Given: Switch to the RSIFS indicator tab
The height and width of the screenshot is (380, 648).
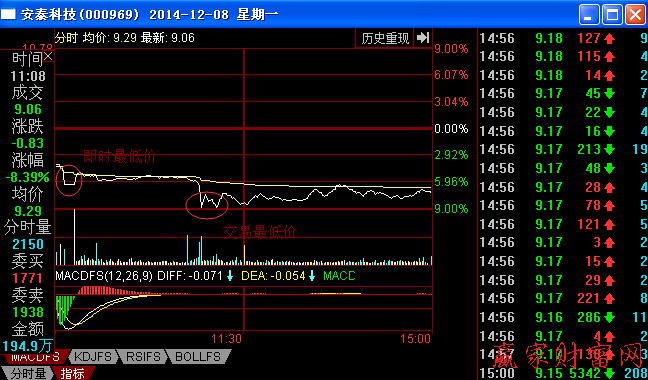Looking at the screenshot, I should 143,356.
